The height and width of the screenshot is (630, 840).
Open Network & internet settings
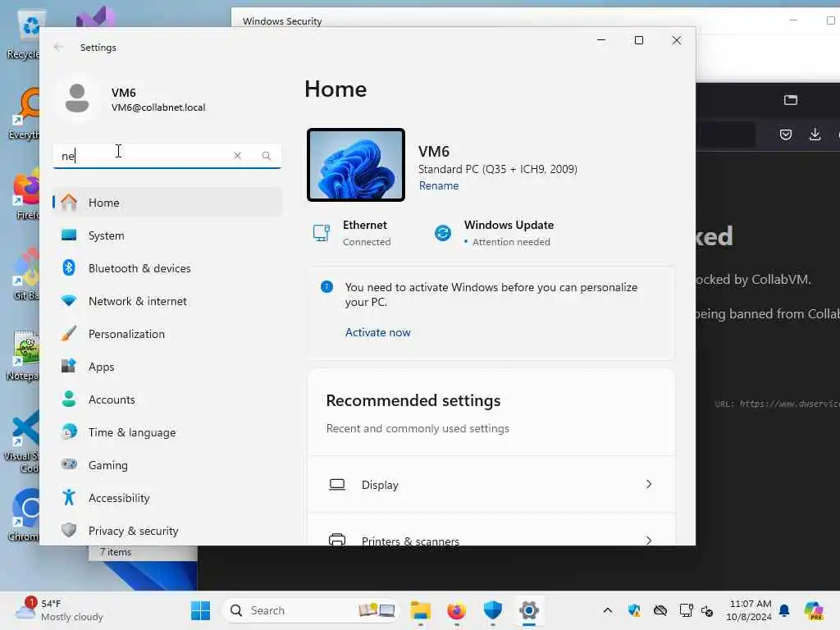[167, 301]
